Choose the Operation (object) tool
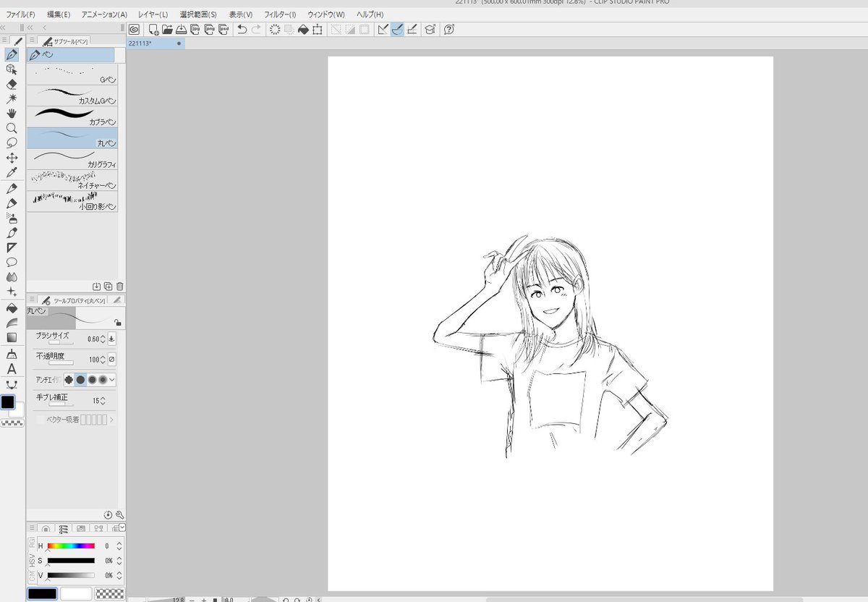This screenshot has height=602, width=868. (x=12, y=69)
